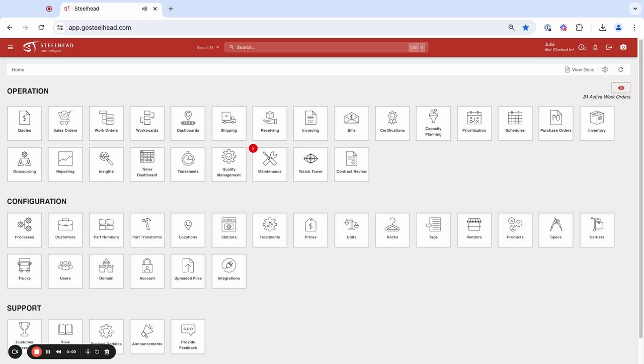Open the Part Numbers tile
This screenshot has width=644, height=364.
[x=106, y=230]
